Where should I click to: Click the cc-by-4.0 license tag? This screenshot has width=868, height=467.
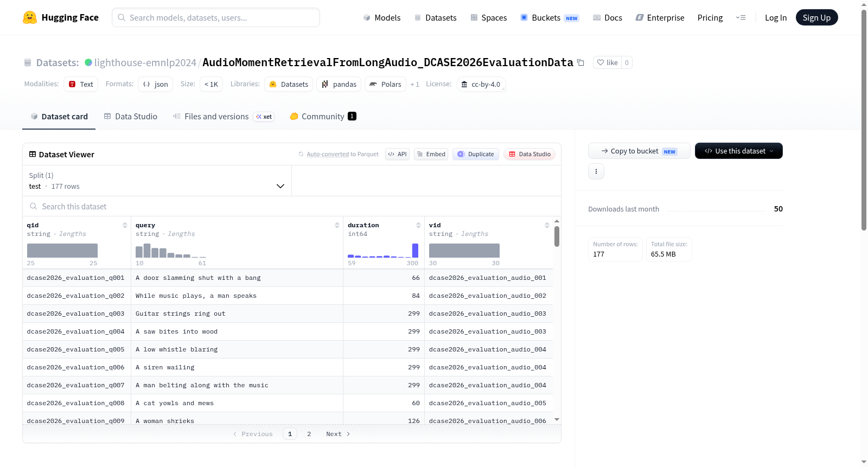point(481,84)
